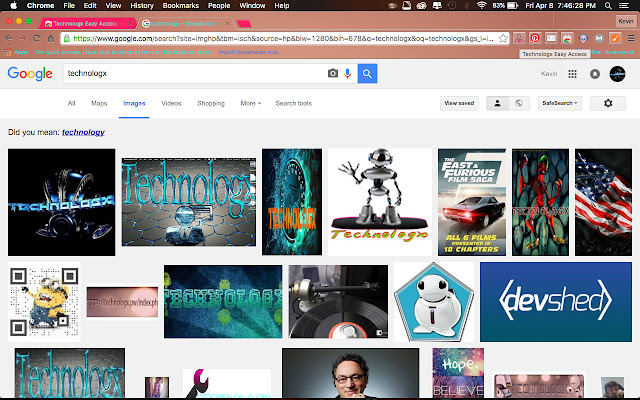Click the Google logo
Image resolution: width=640 pixels, height=400 pixels.
pos(30,73)
